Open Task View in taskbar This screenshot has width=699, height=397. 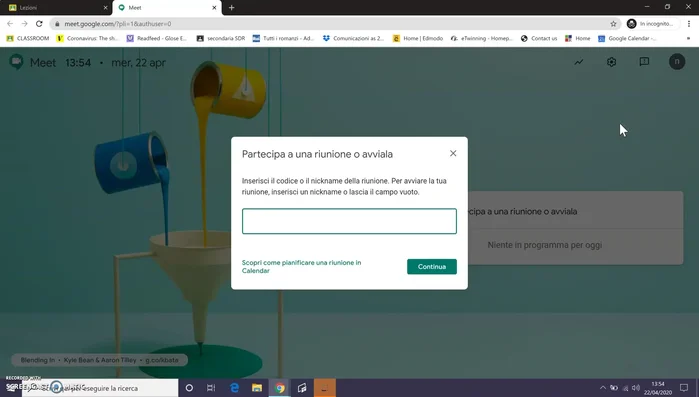click(x=211, y=388)
